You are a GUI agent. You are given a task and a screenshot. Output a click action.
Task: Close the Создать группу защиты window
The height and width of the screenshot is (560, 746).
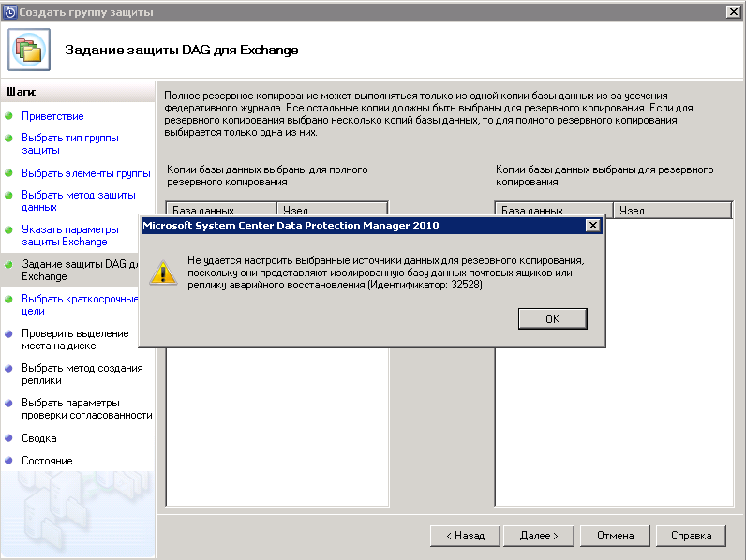click(734, 12)
